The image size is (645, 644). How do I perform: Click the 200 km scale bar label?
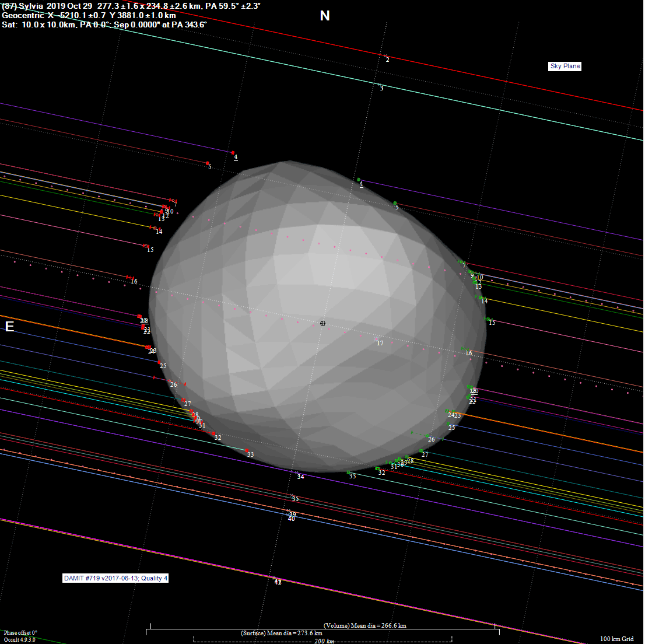[x=324, y=641]
